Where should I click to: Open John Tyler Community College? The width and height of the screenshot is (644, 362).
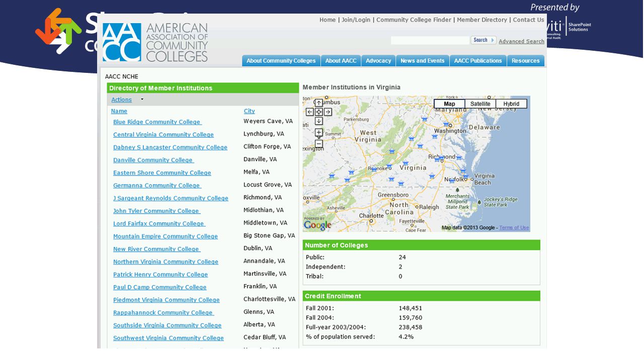pos(157,211)
